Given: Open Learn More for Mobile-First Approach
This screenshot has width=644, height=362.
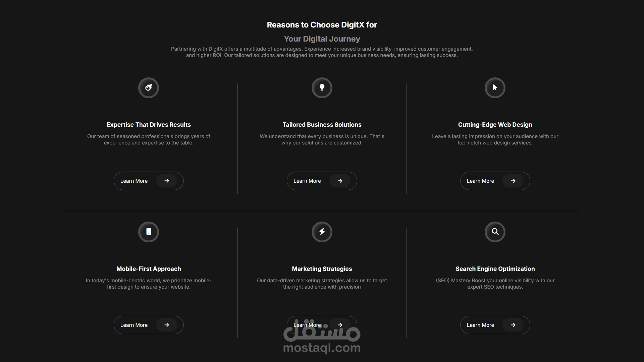Looking at the screenshot, I should click(134, 325).
